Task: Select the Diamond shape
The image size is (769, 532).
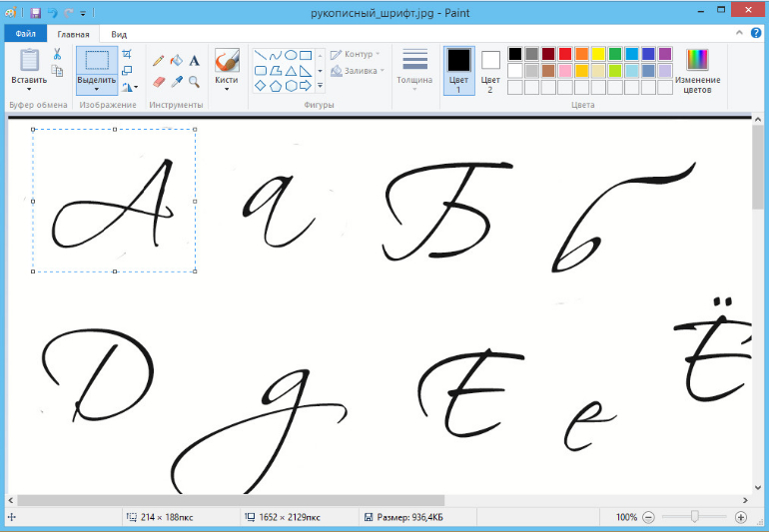Action: point(261,86)
